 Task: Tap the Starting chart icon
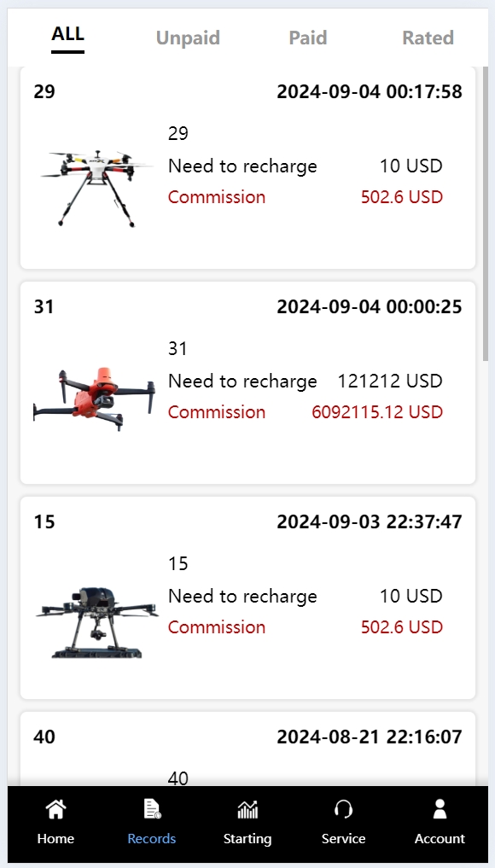point(247,809)
